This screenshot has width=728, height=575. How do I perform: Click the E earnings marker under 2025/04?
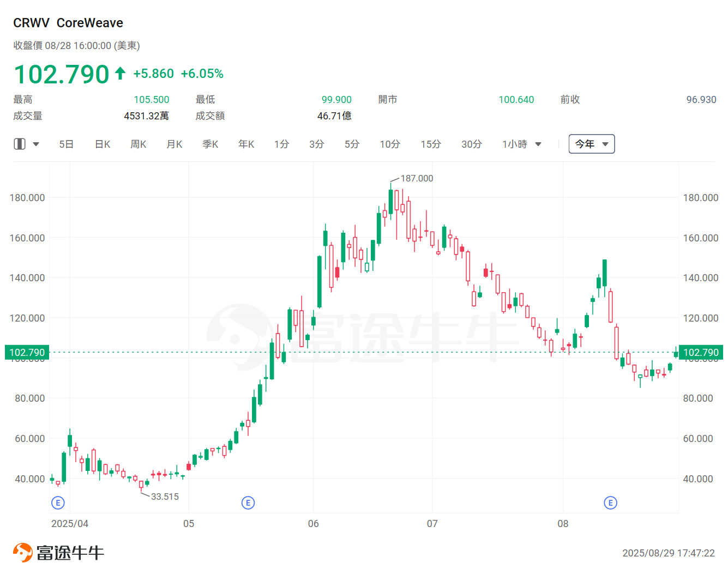tap(58, 503)
